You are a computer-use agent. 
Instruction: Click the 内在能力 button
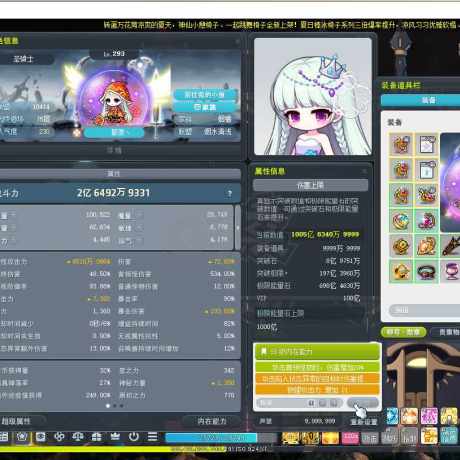pos(212,421)
